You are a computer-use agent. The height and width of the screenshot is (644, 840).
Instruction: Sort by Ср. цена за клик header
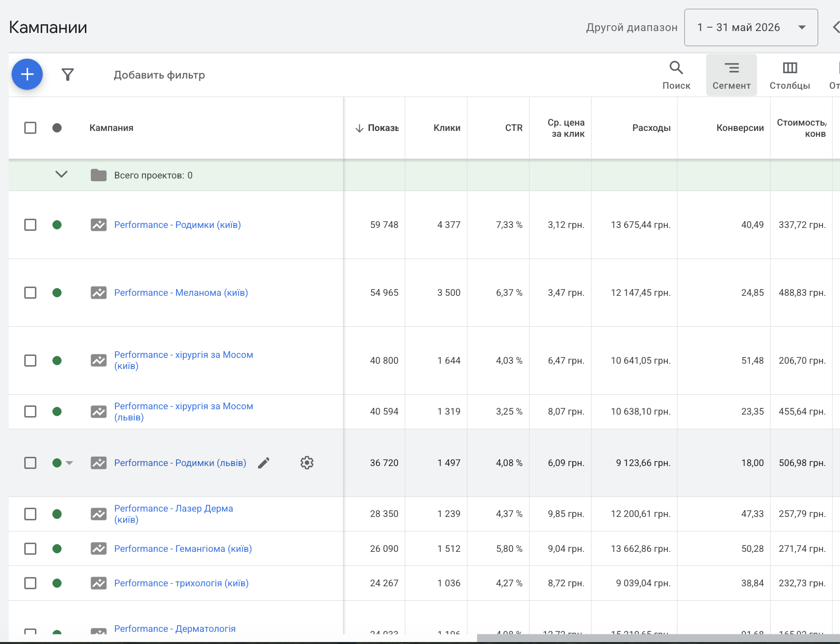566,128
